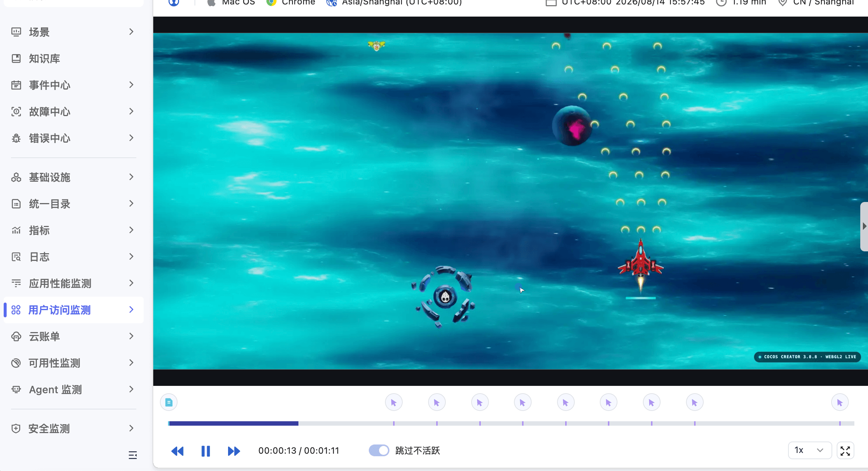Jump to the fourth click event marker
868x471 pixels.
click(522, 402)
